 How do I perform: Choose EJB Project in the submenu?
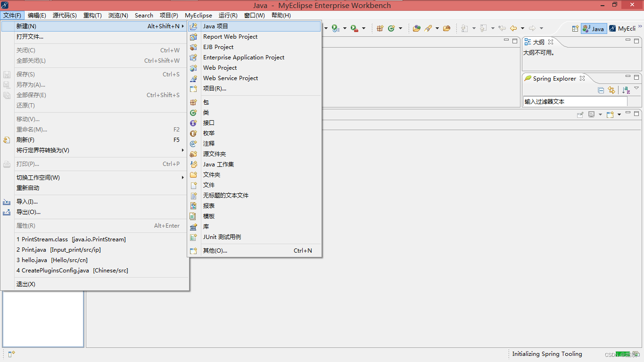(254, 47)
